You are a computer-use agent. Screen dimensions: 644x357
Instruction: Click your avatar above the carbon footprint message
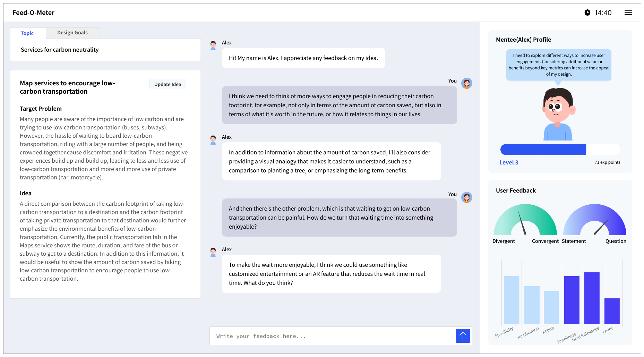click(466, 83)
